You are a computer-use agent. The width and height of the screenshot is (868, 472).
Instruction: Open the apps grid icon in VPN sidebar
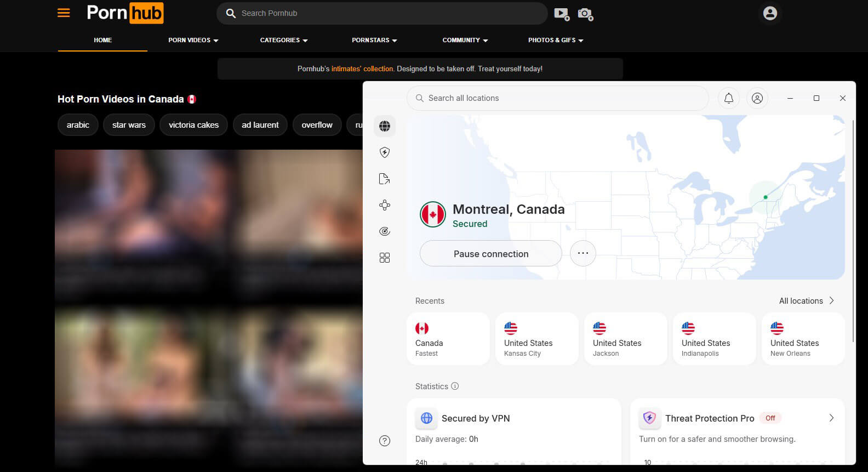385,258
